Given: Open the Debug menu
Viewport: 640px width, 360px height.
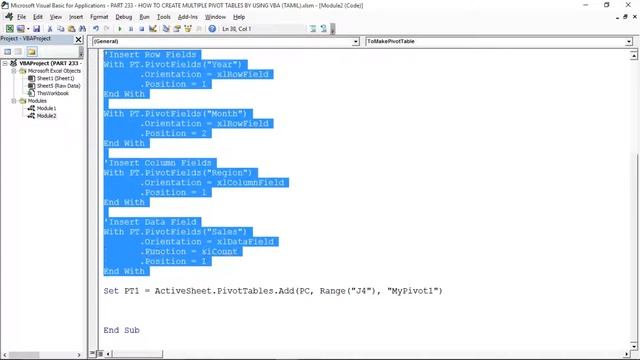Looking at the screenshot, I should point(124,17).
